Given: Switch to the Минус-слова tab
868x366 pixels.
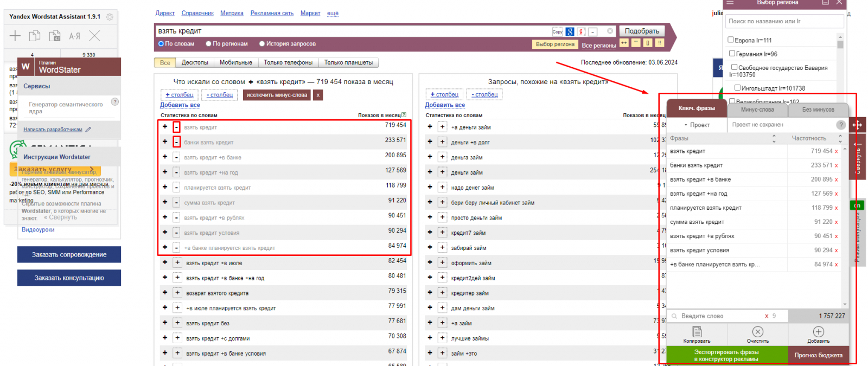Looking at the screenshot, I should (x=757, y=110).
